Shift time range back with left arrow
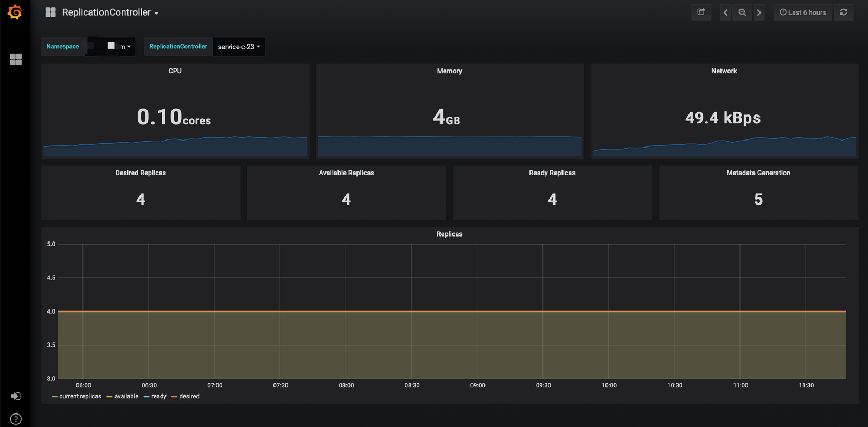 click(x=725, y=12)
